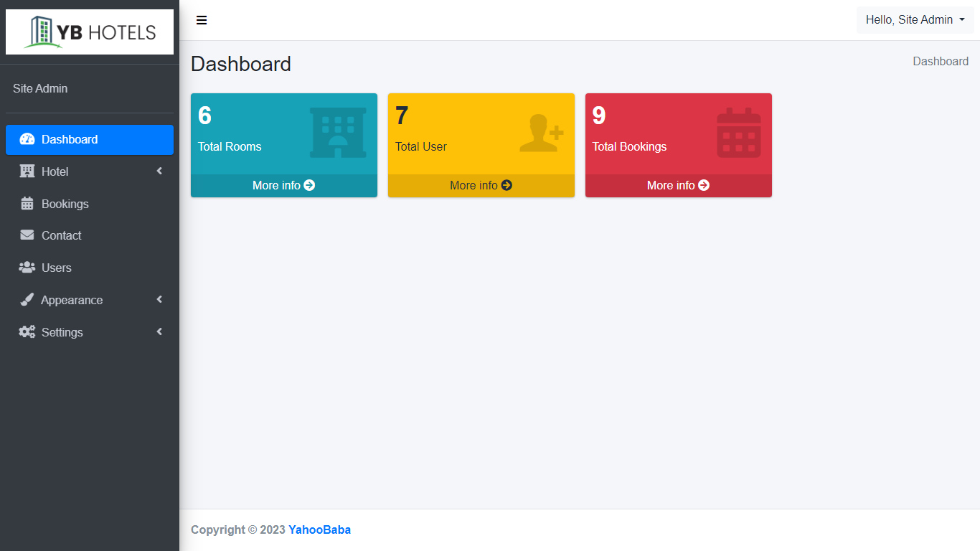The height and width of the screenshot is (551, 980).
Task: Click the hamburger menu toggle icon
Action: click(202, 20)
